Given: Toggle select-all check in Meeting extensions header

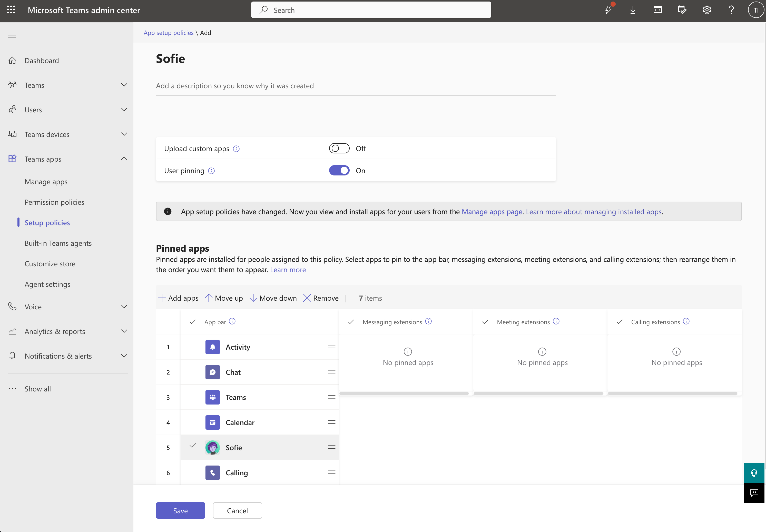Looking at the screenshot, I should 485,322.
